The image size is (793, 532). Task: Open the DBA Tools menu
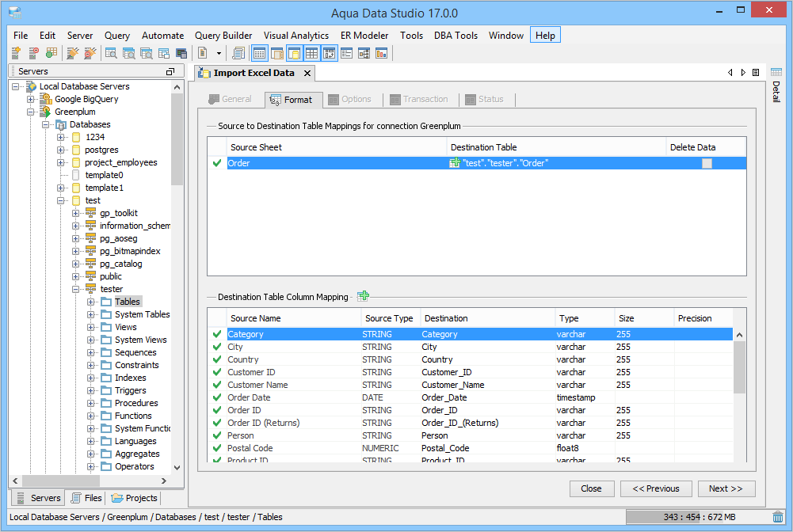click(x=456, y=36)
